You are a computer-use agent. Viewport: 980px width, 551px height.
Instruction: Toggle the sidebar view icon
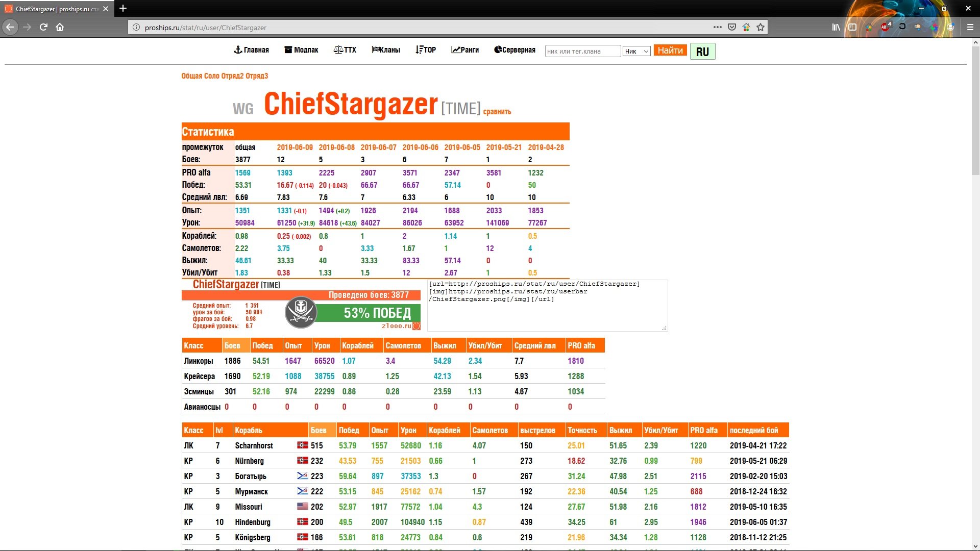[x=852, y=27]
